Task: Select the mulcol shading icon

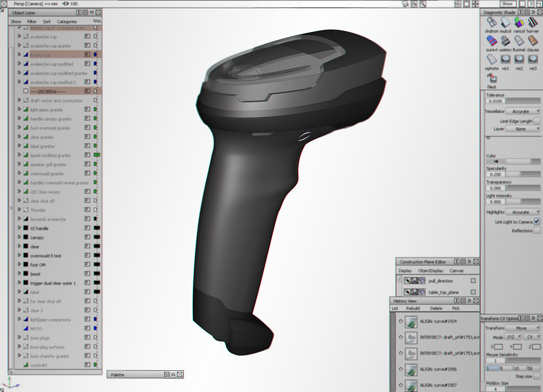Action: pos(505,22)
